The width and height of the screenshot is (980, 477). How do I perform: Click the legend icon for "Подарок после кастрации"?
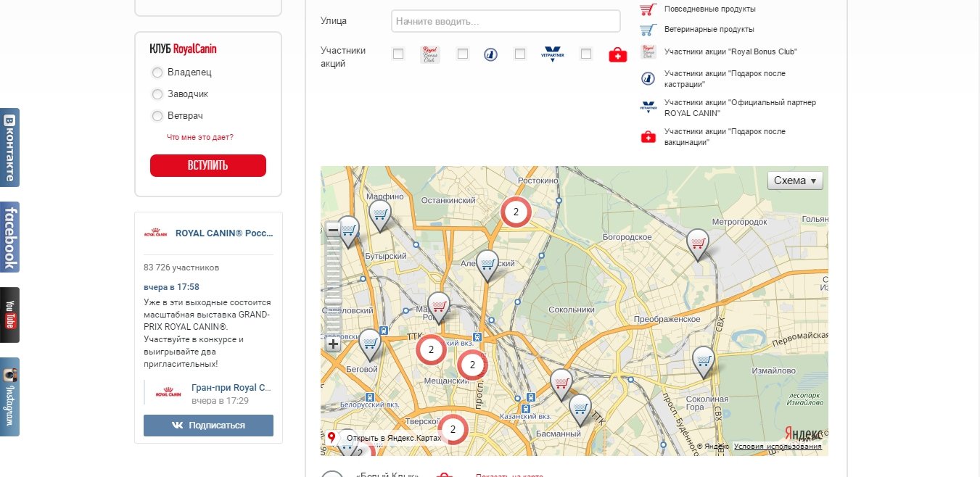[648, 78]
